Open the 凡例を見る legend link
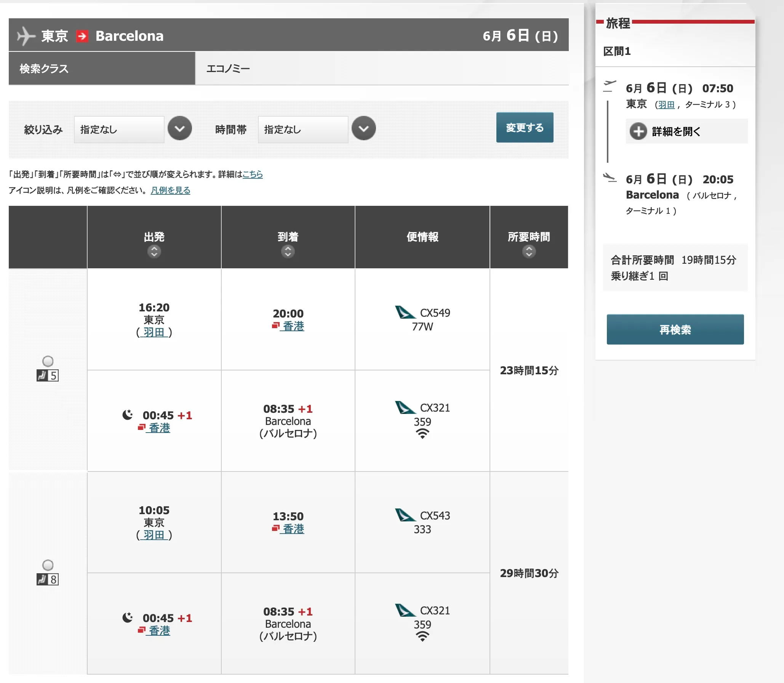The width and height of the screenshot is (784, 683). [x=170, y=191]
